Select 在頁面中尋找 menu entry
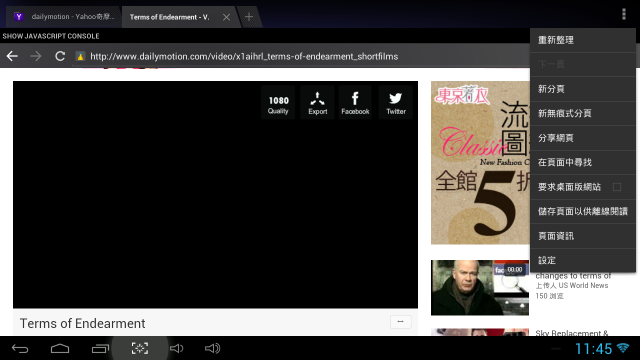Image resolution: width=640 pixels, height=360 pixels. [583, 162]
